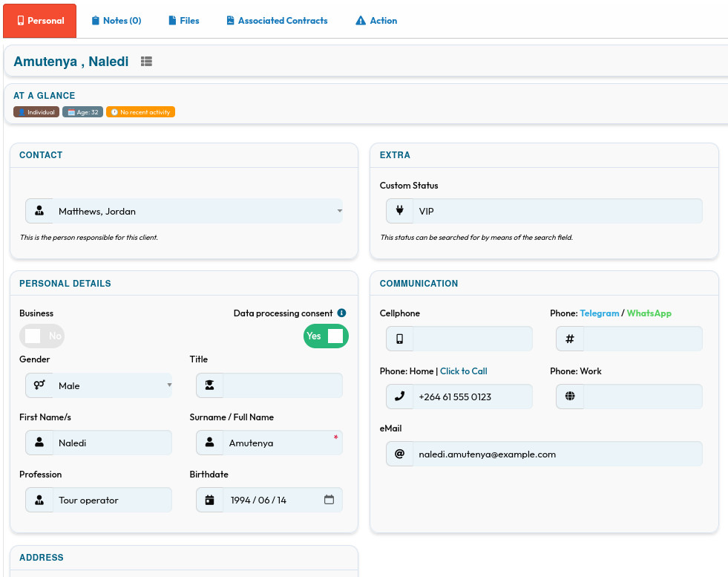This screenshot has height=577, width=728.
Task: Click the eMail field naledi.amutenya@example.com
Action: click(557, 454)
